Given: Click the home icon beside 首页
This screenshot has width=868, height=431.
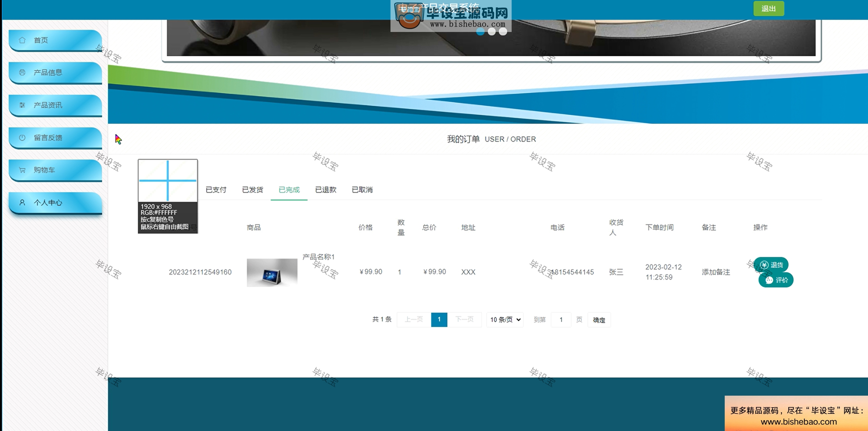Looking at the screenshot, I should click(22, 40).
